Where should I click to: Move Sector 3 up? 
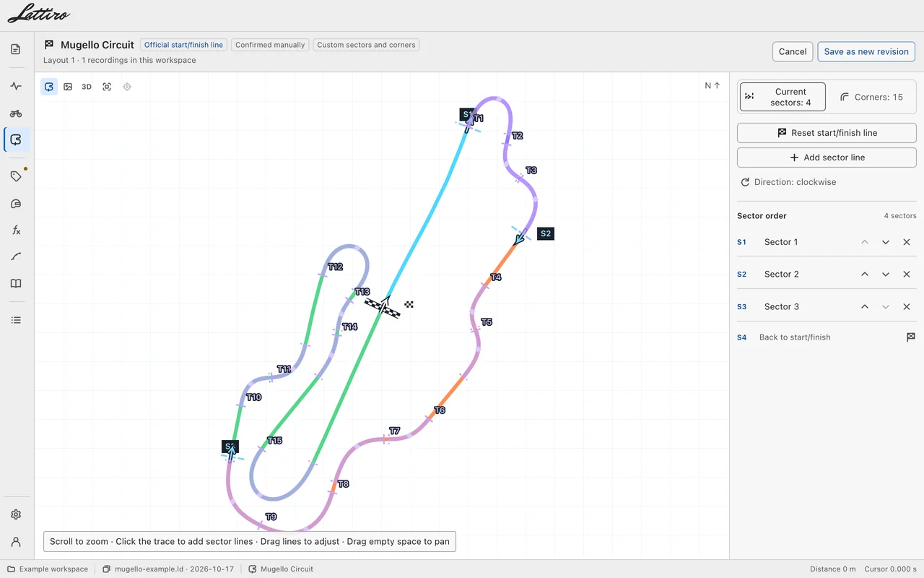pyautogui.click(x=865, y=307)
